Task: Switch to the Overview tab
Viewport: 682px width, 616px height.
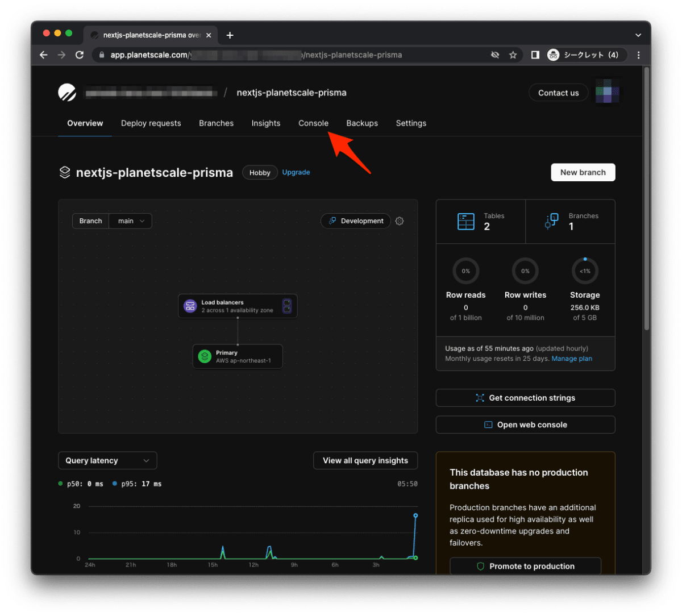Action: click(x=85, y=123)
